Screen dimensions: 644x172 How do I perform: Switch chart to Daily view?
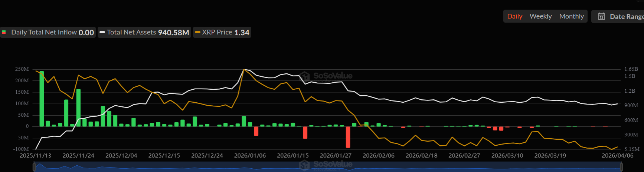click(514, 16)
